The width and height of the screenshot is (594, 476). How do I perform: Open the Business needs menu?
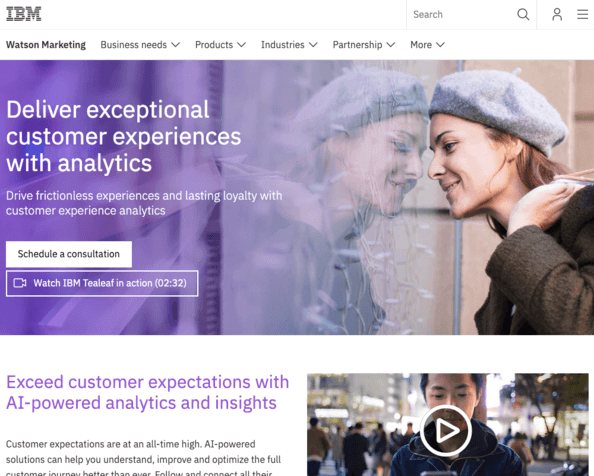[x=140, y=45]
